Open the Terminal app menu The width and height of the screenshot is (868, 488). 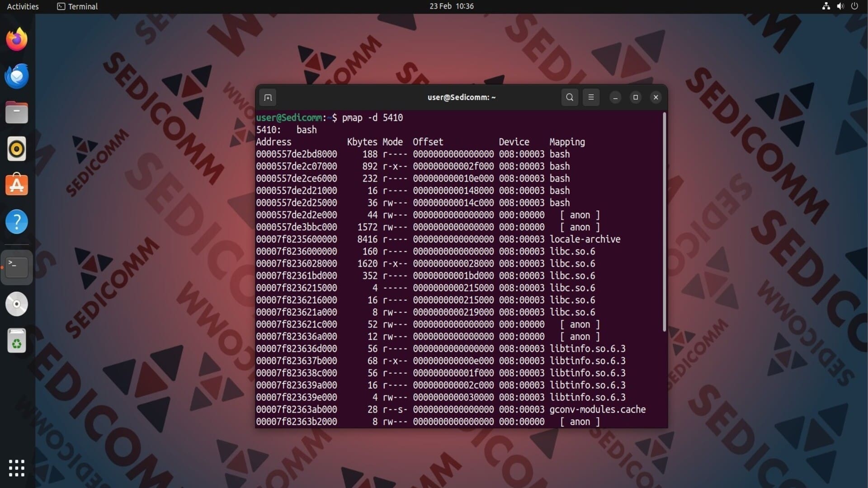point(77,6)
